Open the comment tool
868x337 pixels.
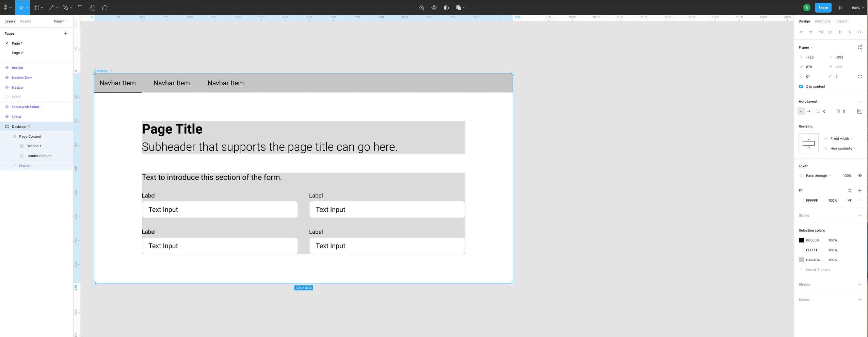point(105,7)
